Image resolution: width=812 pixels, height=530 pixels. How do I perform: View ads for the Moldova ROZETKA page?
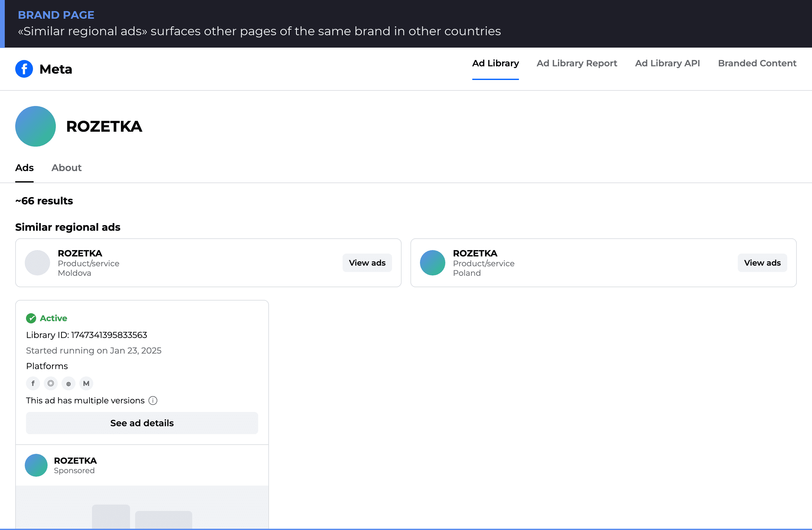coord(367,263)
